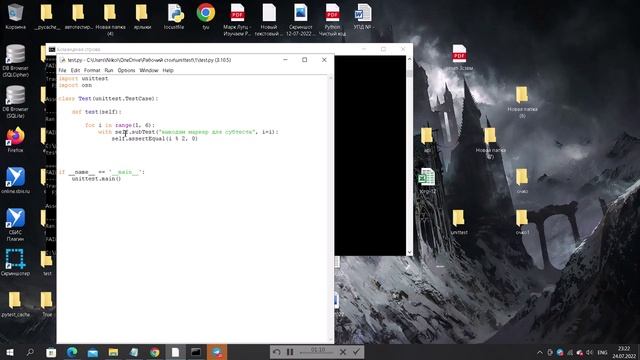Restart recording with the undo arrow
The height and width of the screenshot is (360, 640).
pos(276,352)
